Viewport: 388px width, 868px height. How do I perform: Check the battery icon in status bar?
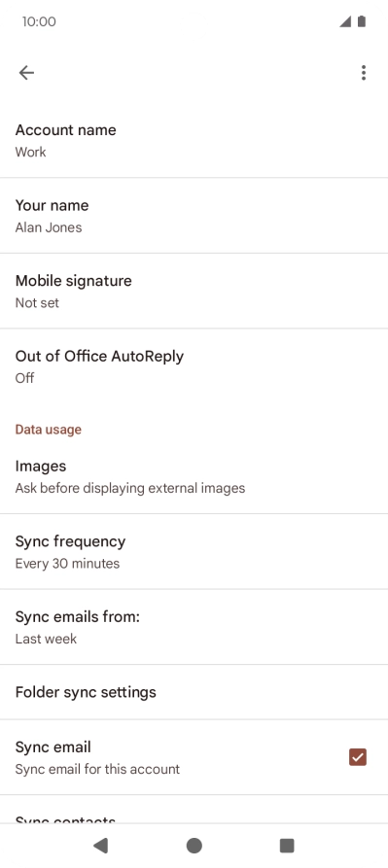362,21
